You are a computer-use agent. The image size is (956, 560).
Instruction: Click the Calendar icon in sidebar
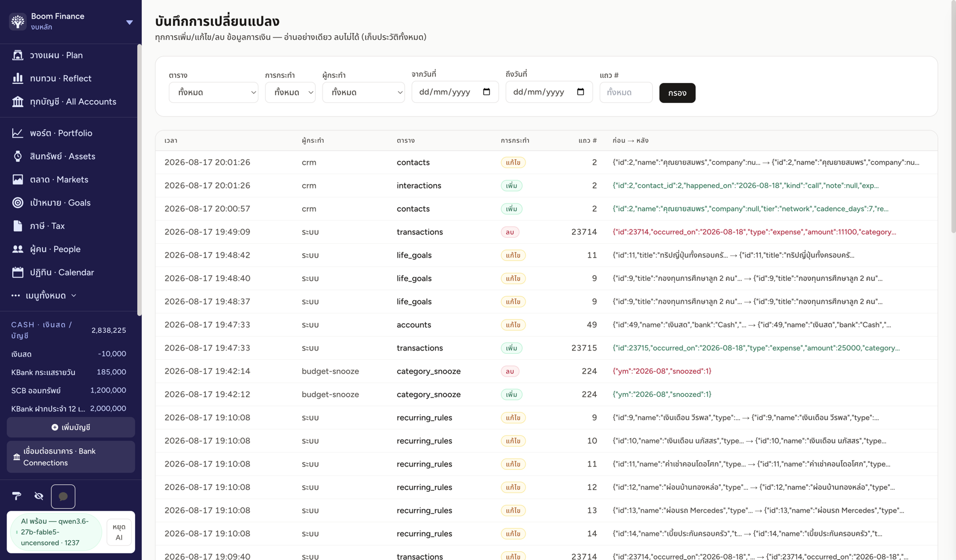click(x=18, y=272)
